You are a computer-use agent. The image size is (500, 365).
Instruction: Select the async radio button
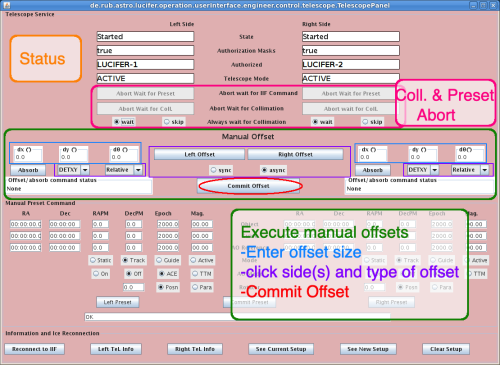273,170
